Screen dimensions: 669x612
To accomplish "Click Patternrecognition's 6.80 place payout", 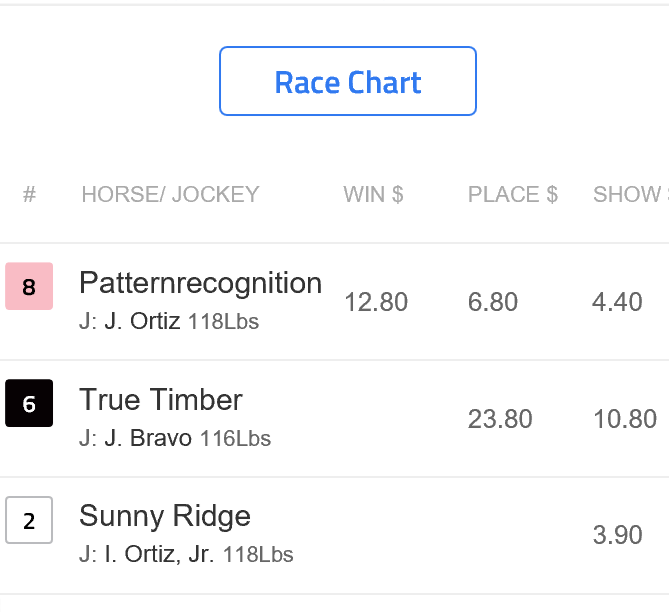I will click(x=492, y=302).
